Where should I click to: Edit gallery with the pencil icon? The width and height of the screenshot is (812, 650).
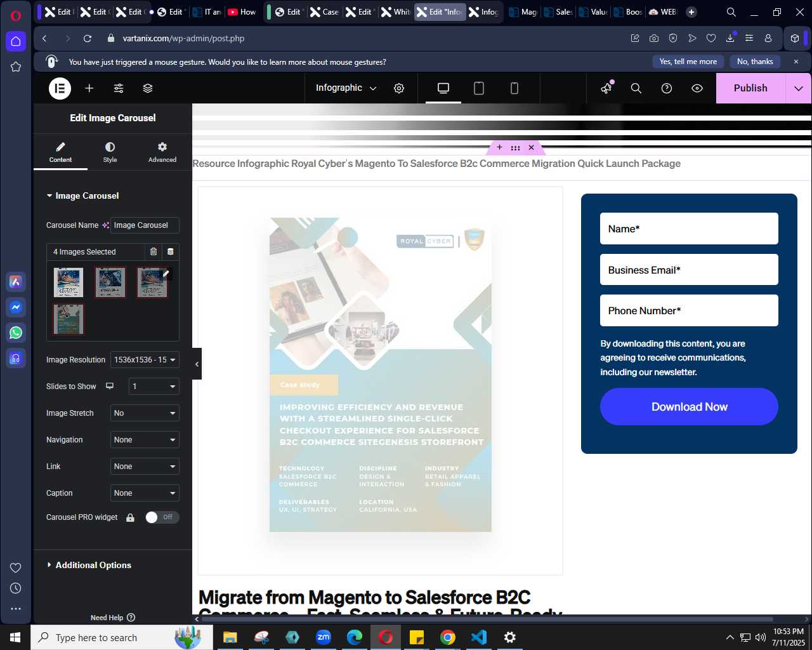click(x=166, y=274)
